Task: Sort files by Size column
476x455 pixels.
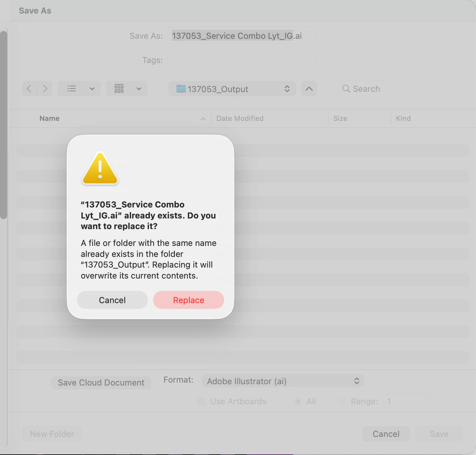Action: 340,118
